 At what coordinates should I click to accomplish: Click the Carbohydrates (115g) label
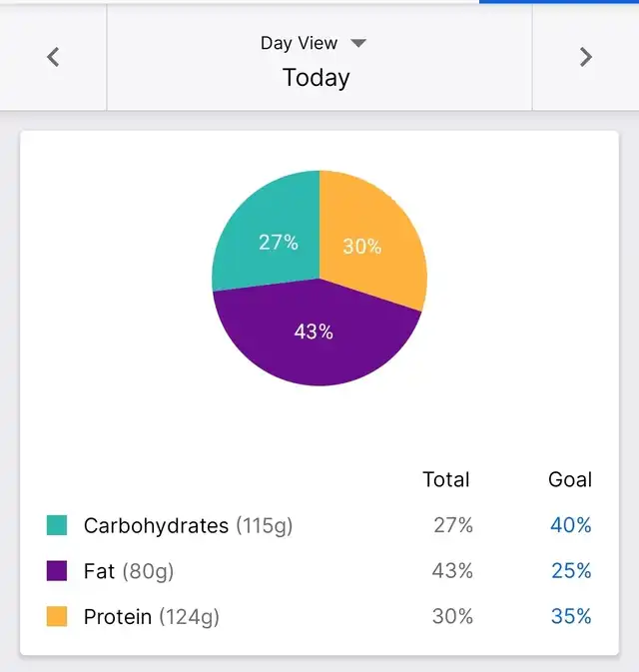[188, 525]
